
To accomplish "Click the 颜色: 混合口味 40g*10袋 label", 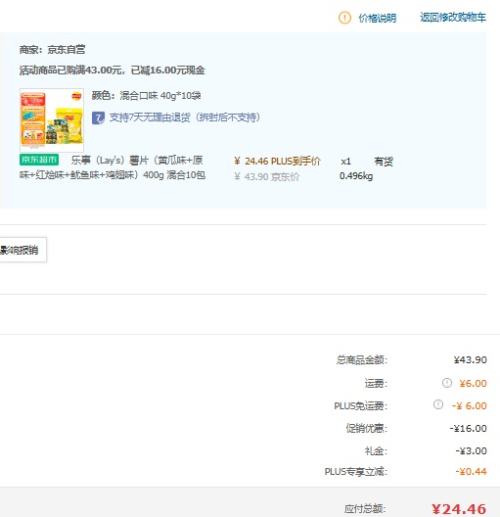I will pos(146,96).
